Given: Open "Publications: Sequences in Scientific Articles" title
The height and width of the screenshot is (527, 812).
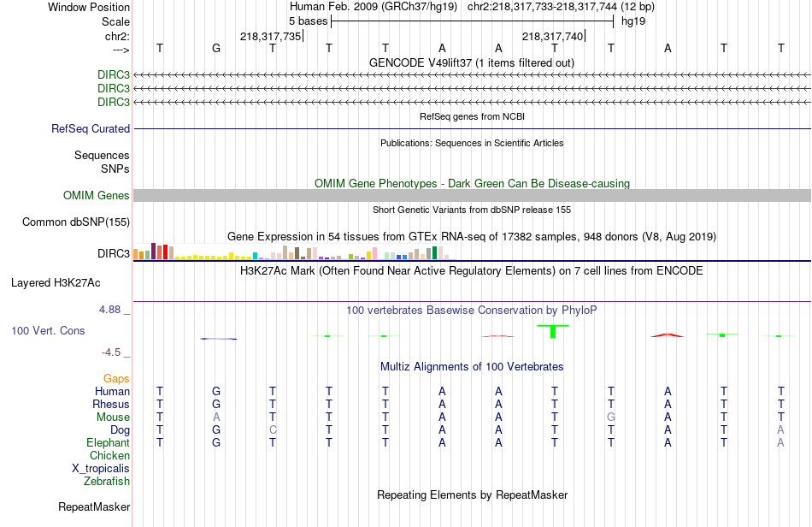Looking at the screenshot, I should point(472,143).
